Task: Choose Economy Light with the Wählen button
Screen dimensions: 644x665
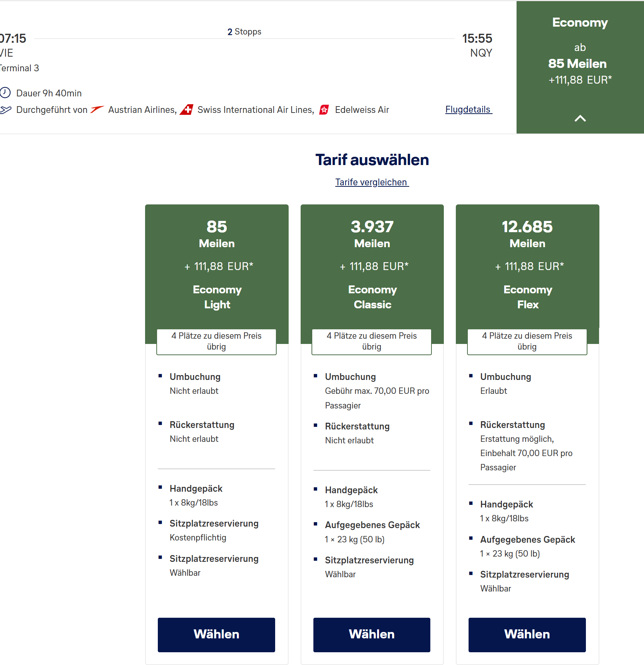Action: [x=216, y=635]
